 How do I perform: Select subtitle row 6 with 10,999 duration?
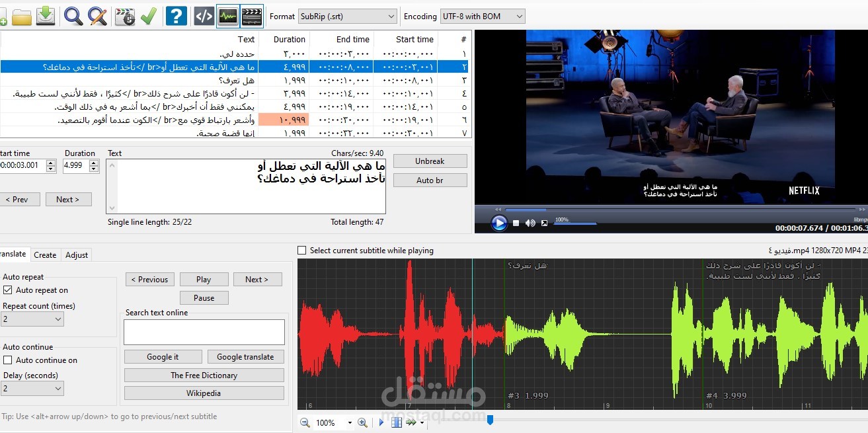tap(235, 120)
